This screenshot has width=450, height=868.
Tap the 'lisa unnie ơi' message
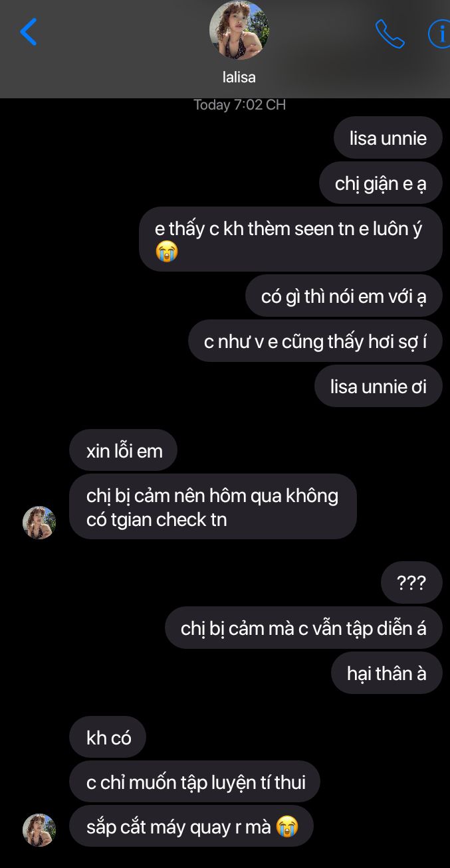(378, 387)
